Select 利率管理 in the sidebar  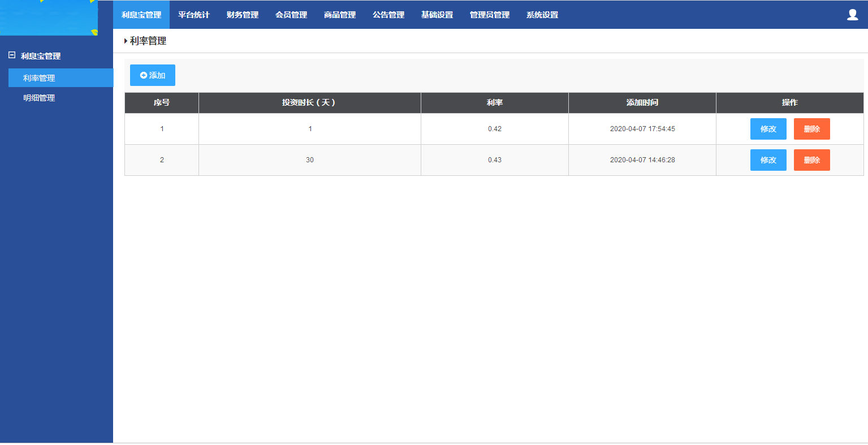39,78
